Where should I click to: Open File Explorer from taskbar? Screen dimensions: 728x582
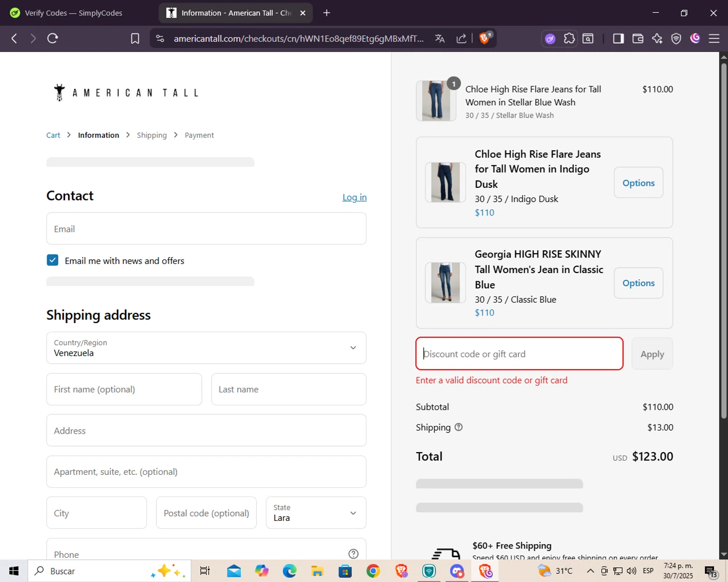point(317,571)
